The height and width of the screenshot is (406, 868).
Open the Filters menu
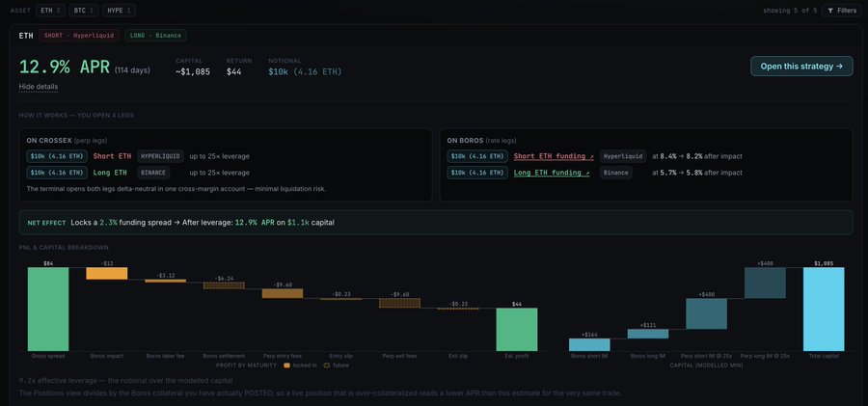tap(843, 11)
